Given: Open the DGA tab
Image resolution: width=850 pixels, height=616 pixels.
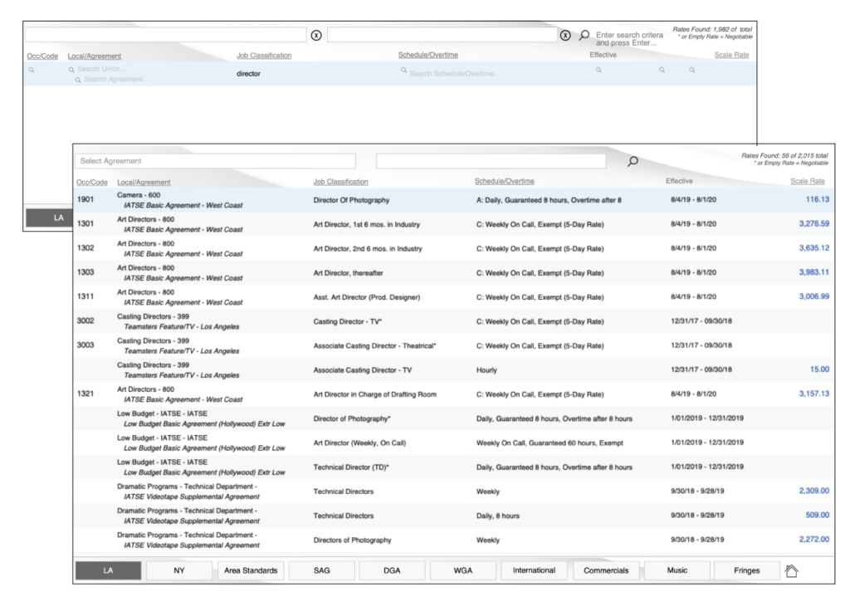Looking at the screenshot, I should click(x=392, y=570).
